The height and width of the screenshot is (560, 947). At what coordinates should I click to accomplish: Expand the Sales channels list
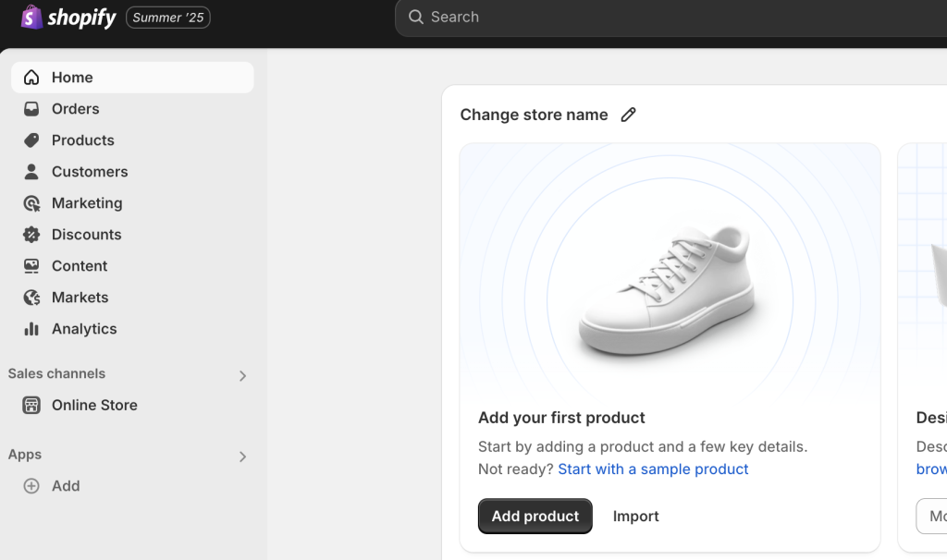(242, 375)
